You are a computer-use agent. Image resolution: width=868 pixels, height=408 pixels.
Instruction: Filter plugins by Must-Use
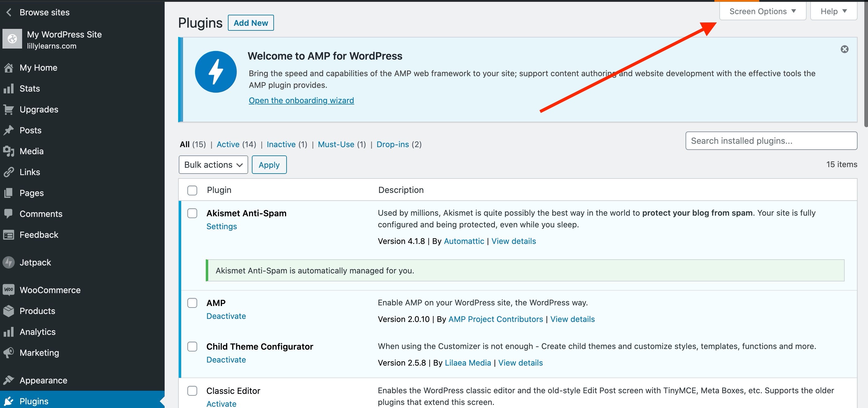click(x=336, y=144)
